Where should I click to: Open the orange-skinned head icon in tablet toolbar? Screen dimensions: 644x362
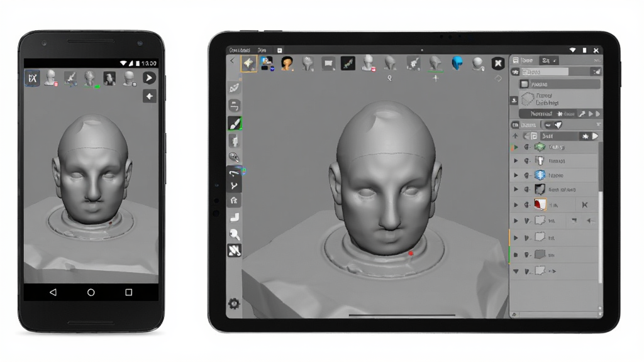click(287, 63)
